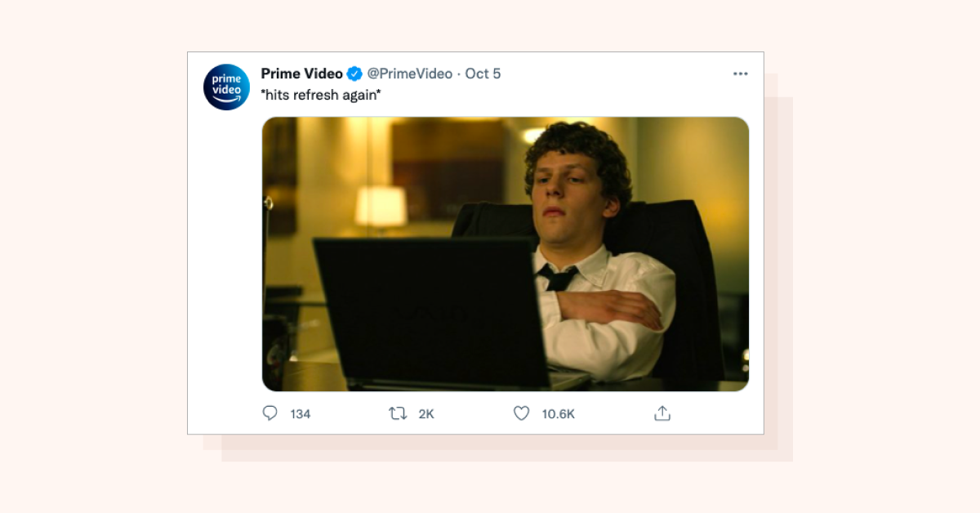The height and width of the screenshot is (513, 980).
Task: Click the dot separator before Oct 5
Action: (x=460, y=74)
